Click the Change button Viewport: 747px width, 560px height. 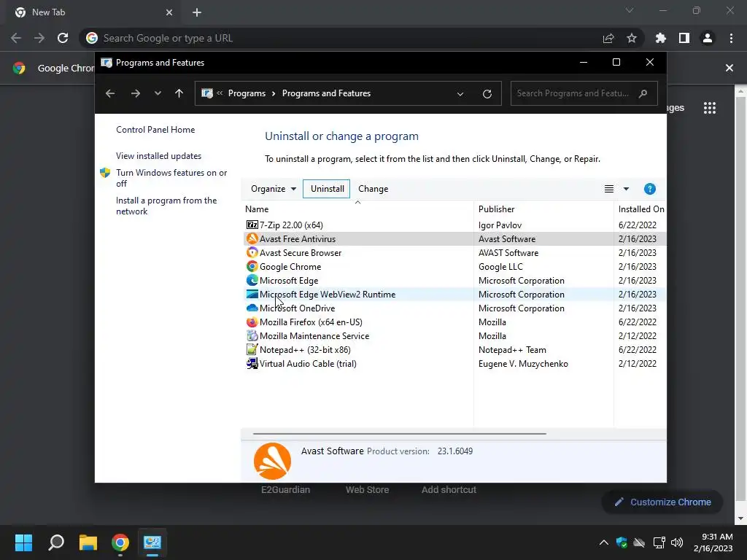373,189
